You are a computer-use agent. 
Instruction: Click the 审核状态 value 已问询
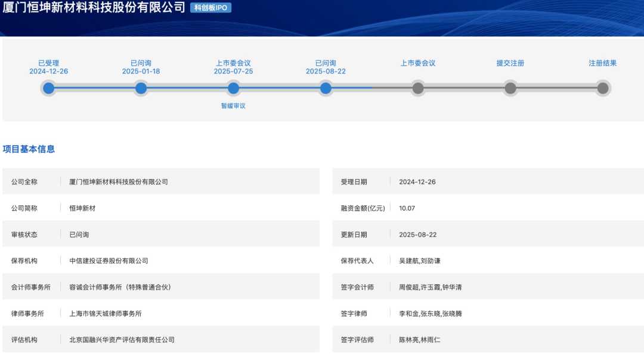click(79, 235)
